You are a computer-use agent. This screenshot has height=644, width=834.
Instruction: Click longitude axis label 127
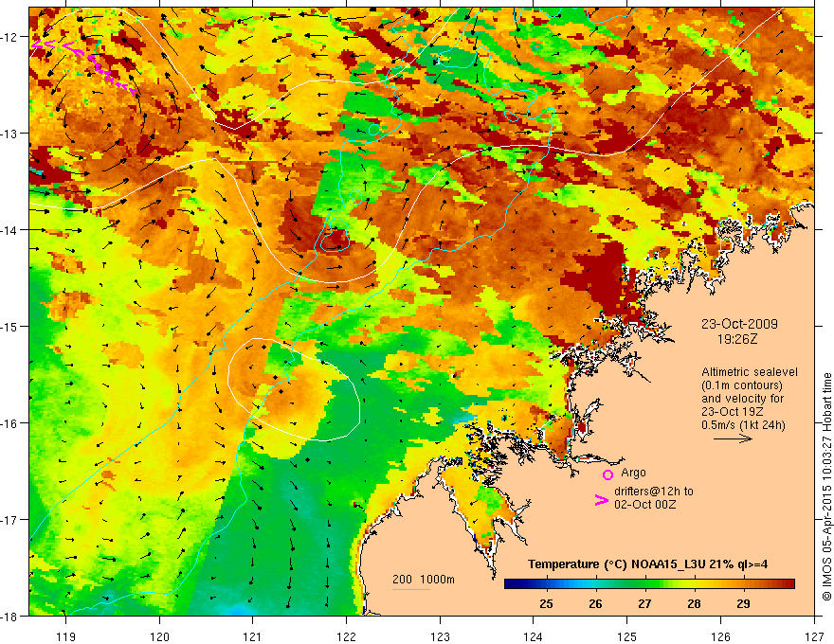(x=814, y=636)
